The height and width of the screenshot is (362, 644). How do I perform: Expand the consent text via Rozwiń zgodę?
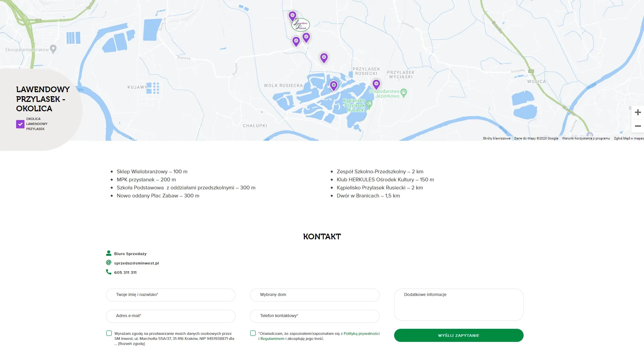[131, 344]
